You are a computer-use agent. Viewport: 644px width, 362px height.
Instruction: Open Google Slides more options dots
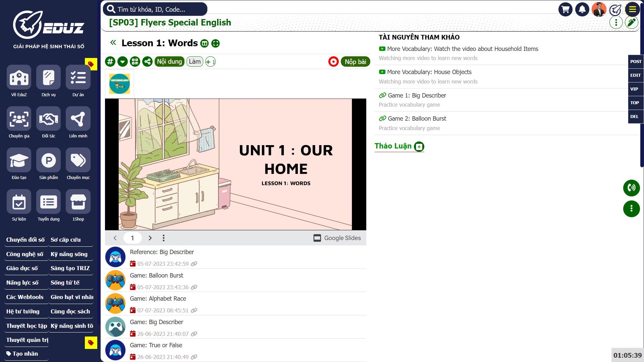click(164, 238)
